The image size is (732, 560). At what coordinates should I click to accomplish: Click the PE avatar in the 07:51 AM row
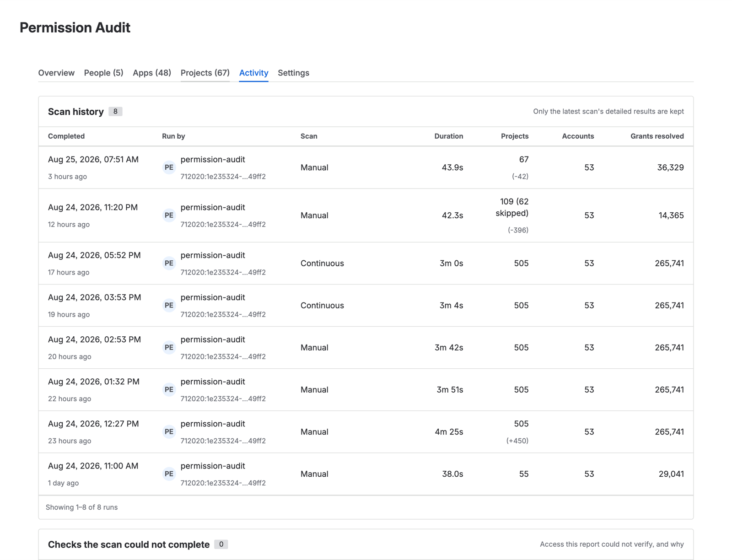pyautogui.click(x=169, y=167)
